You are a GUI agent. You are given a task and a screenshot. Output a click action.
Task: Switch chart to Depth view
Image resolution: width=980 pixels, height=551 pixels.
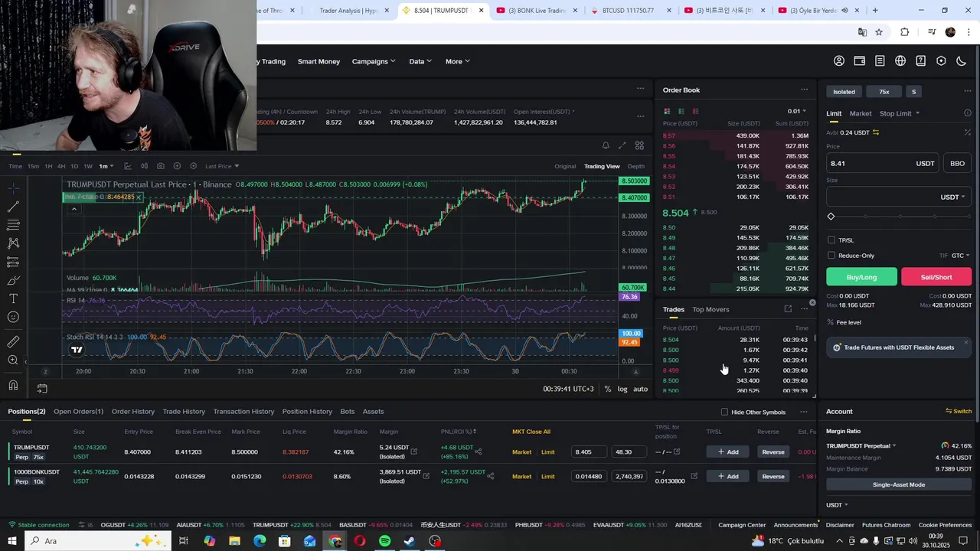pos(636,166)
